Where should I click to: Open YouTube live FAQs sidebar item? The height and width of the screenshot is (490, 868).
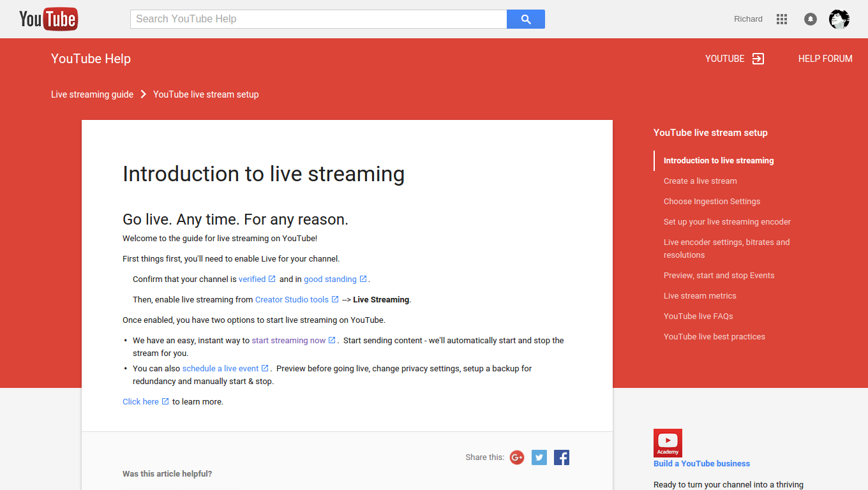[x=698, y=316]
